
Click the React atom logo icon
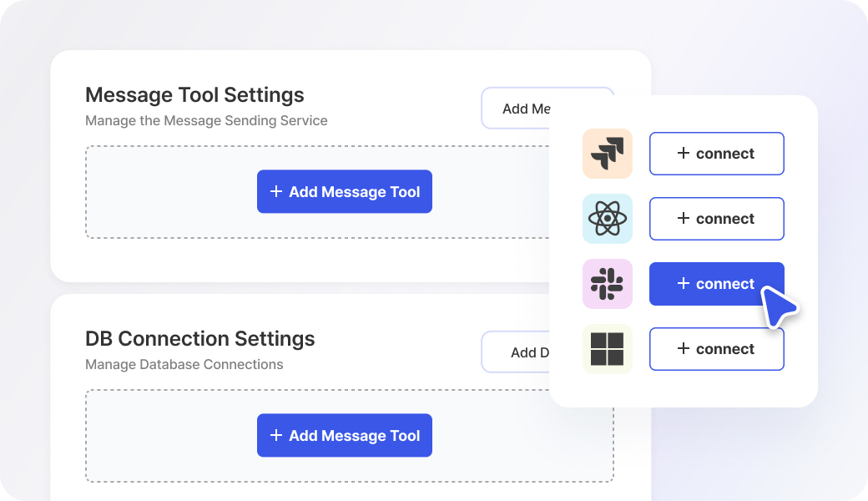coord(607,219)
